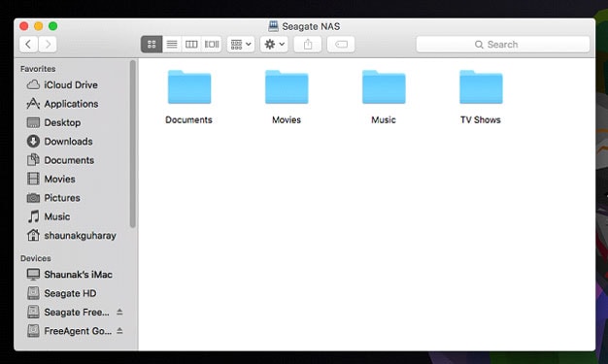Image resolution: width=608 pixels, height=364 pixels.
Task: Click the sidebar scrollbar
Action: click(x=133, y=144)
